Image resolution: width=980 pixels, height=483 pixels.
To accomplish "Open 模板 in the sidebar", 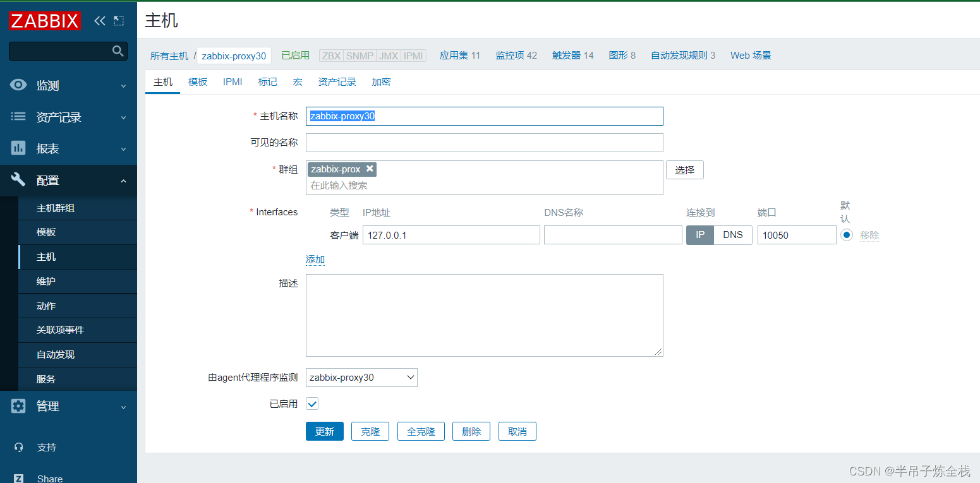I will pos(78,232).
